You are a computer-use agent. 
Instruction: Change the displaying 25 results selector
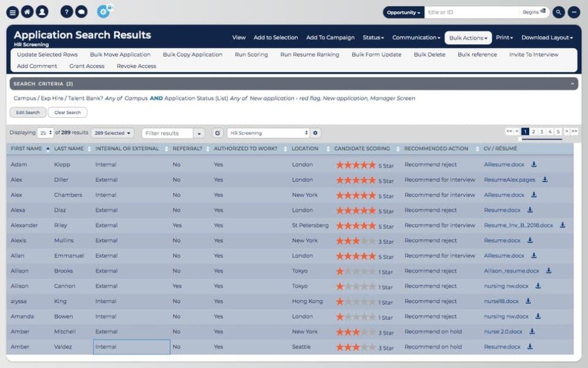[45, 133]
